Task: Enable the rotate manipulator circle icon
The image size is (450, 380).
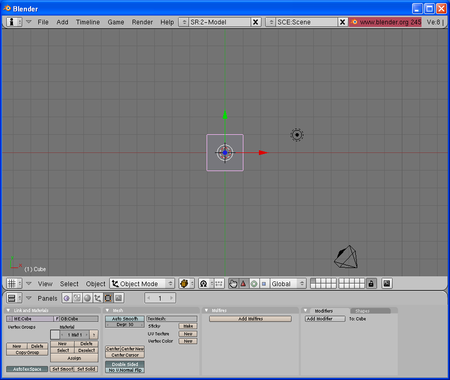Action: 254,284
